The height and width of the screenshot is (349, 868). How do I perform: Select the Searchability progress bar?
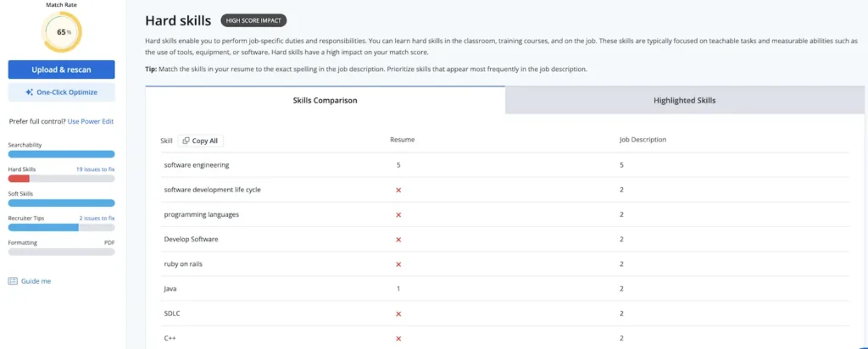(x=61, y=154)
